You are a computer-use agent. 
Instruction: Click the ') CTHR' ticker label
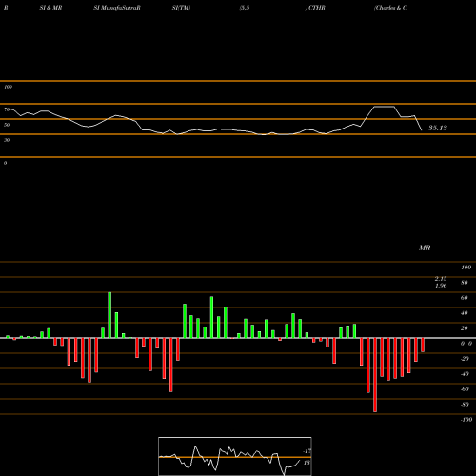(x=315, y=8)
